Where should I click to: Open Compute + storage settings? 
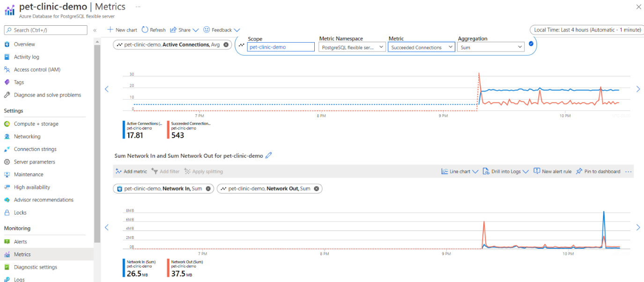coord(36,124)
